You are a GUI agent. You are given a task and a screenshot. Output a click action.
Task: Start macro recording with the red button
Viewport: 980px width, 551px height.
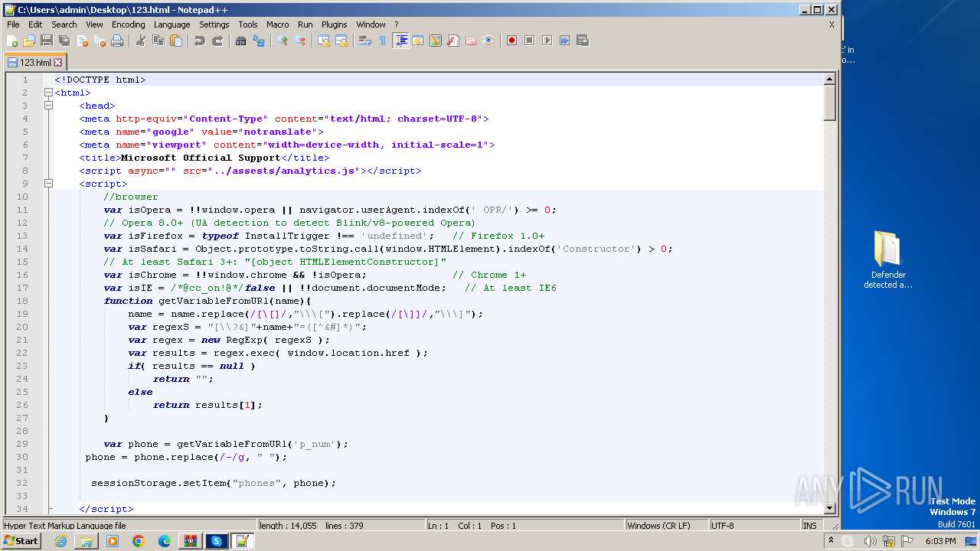(x=511, y=41)
